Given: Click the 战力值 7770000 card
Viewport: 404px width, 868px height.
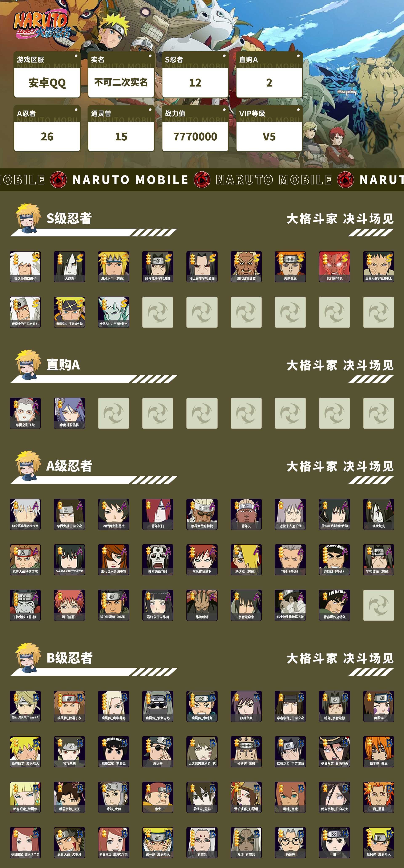Looking at the screenshot, I should (195, 128).
